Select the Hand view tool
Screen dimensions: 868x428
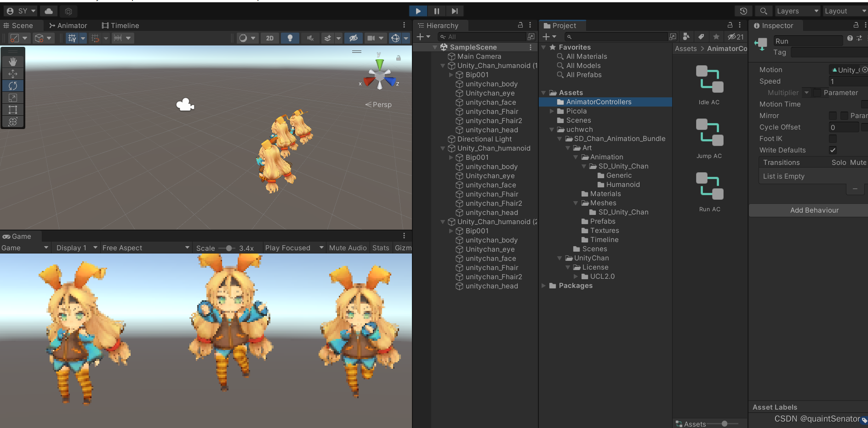click(x=13, y=62)
